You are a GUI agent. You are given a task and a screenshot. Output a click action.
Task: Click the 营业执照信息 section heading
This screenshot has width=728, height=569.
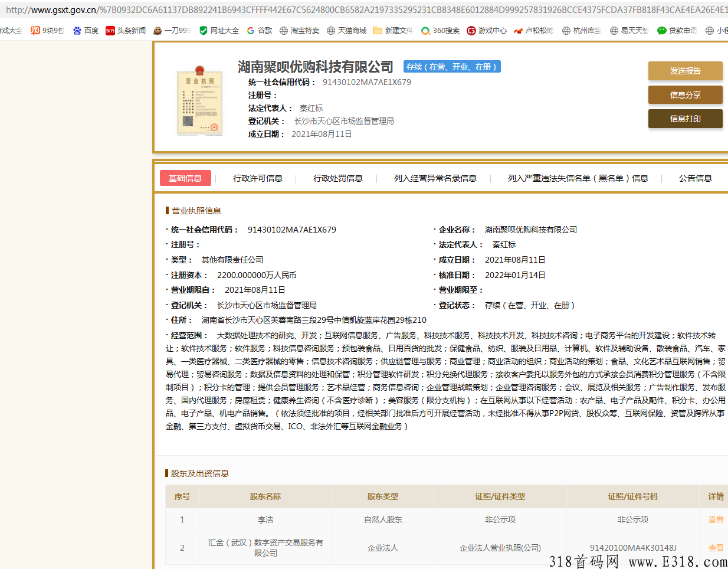pyautogui.click(x=196, y=211)
